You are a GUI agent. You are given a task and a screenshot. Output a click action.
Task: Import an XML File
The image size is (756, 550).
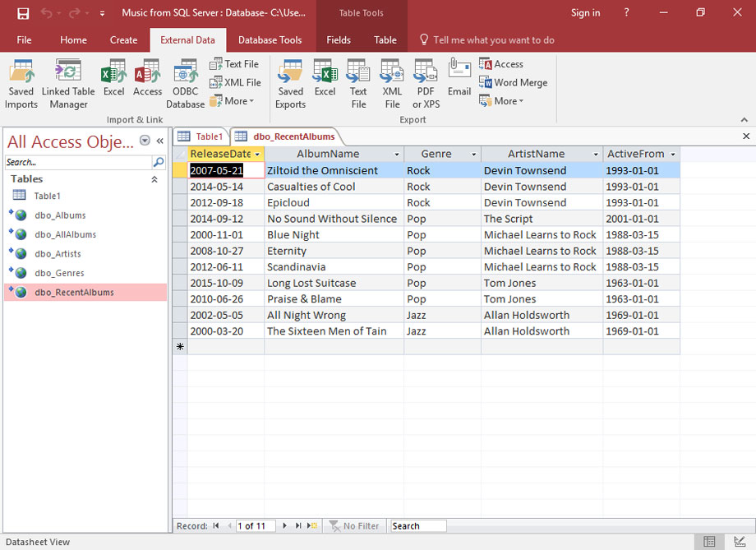(x=236, y=81)
